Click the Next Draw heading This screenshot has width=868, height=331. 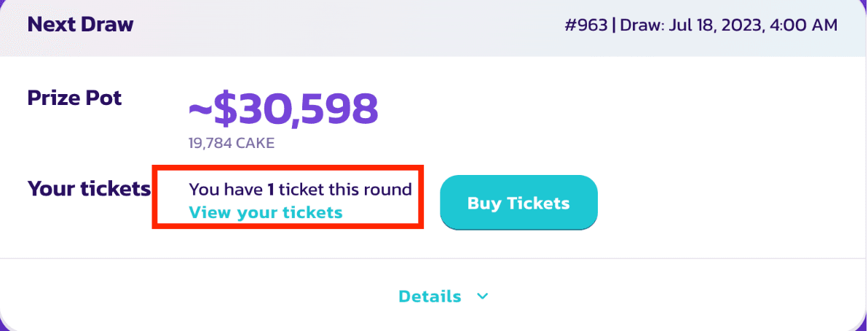pyautogui.click(x=80, y=24)
